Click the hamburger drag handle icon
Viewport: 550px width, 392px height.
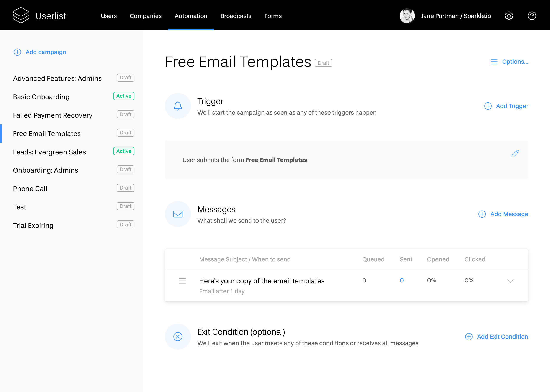(x=182, y=280)
